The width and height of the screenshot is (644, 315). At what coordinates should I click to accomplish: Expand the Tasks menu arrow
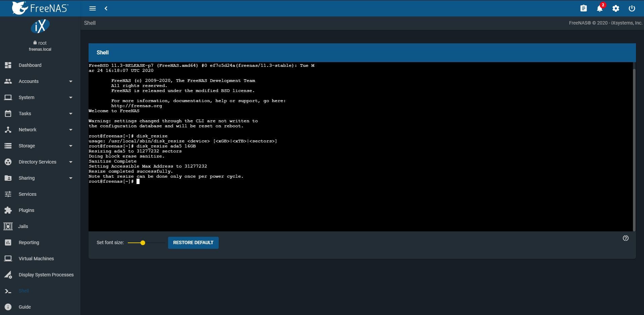point(71,114)
